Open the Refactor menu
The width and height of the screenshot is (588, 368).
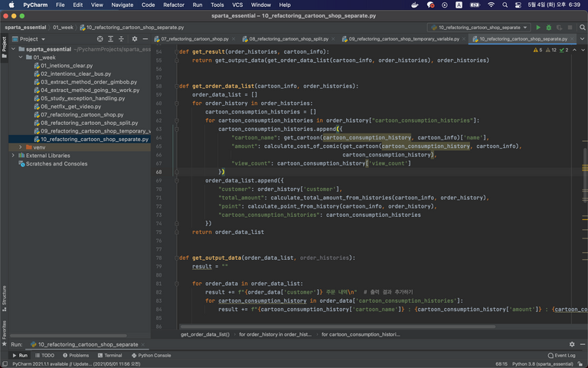[x=174, y=5]
